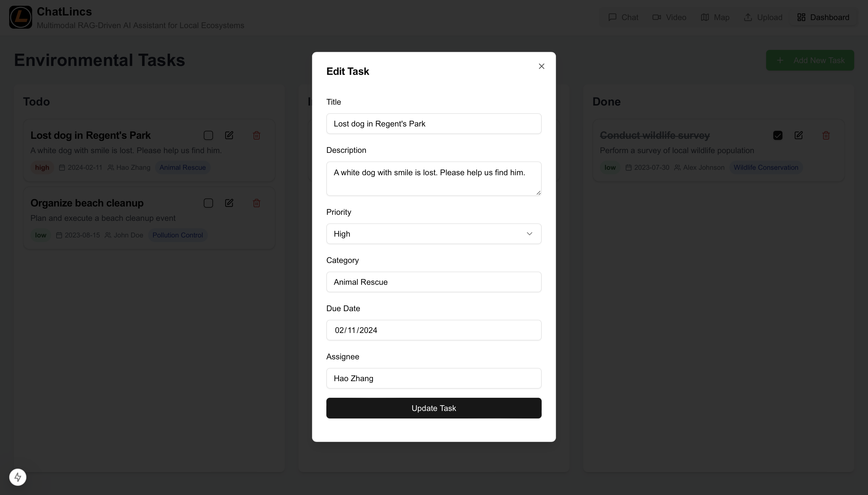The image size is (868, 495).
Task: Click the lightning bolt icon bottom left
Action: pos(18,477)
